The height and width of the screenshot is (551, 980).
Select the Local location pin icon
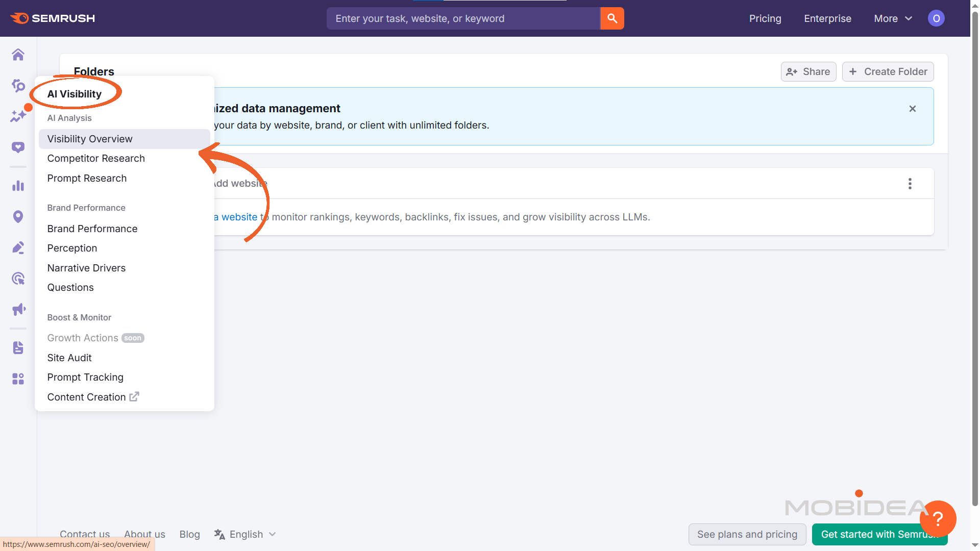click(x=18, y=216)
